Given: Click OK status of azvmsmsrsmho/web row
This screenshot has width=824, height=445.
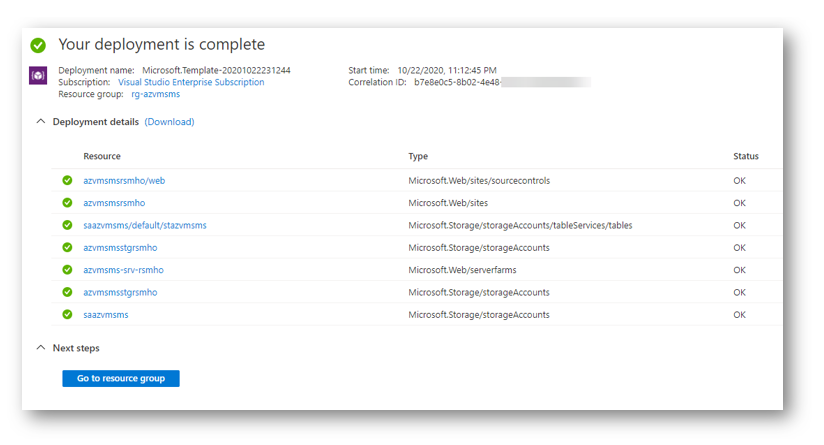Looking at the screenshot, I should pyautogui.click(x=739, y=181).
